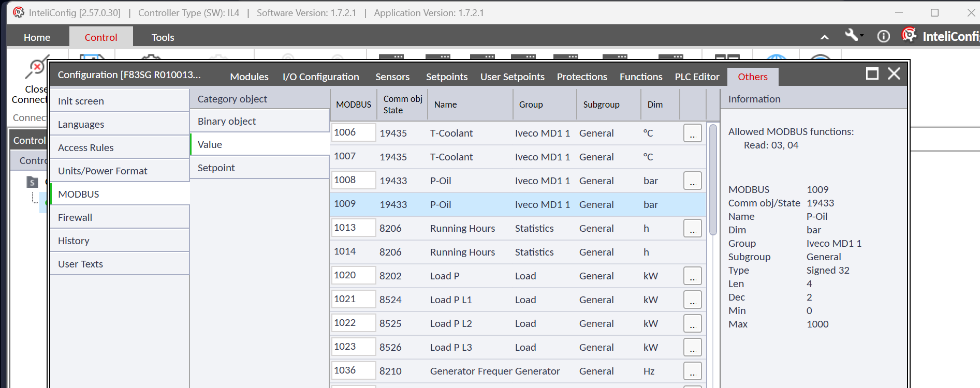Click the vertical scrollbar of the MODBUS table
The height and width of the screenshot is (388, 980).
[713, 180]
